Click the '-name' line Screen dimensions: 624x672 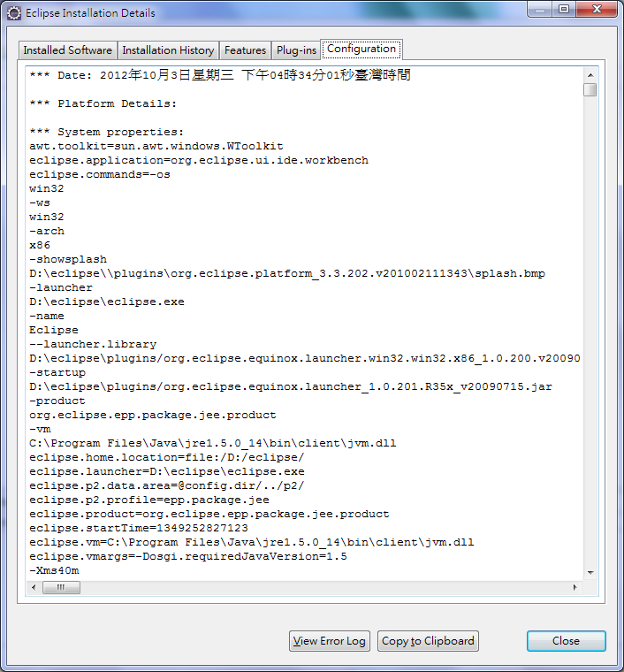47,316
